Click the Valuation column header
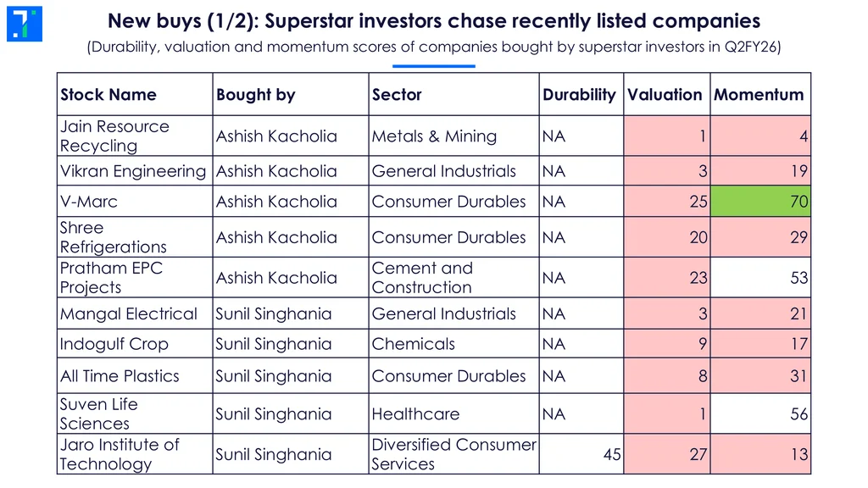This screenshot has width=868, height=488. tap(665, 95)
